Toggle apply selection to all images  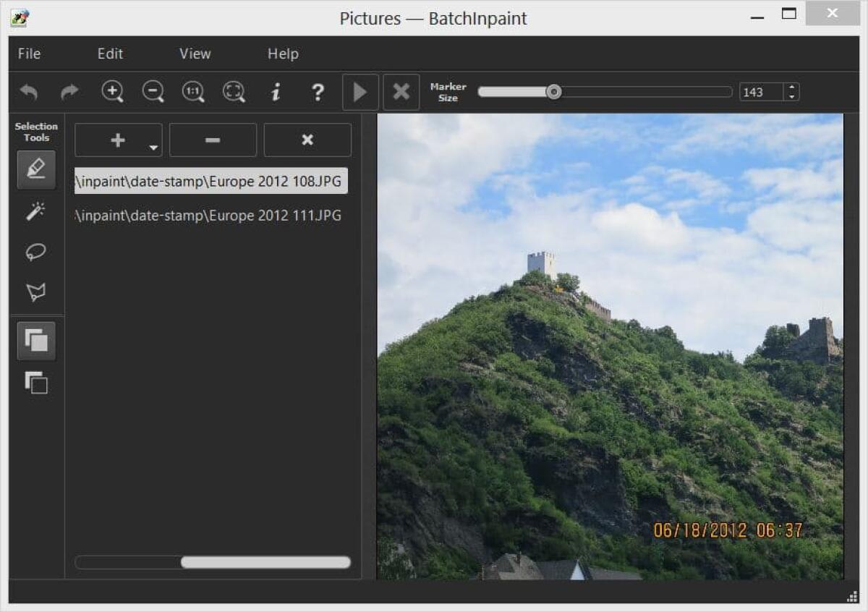(x=36, y=341)
